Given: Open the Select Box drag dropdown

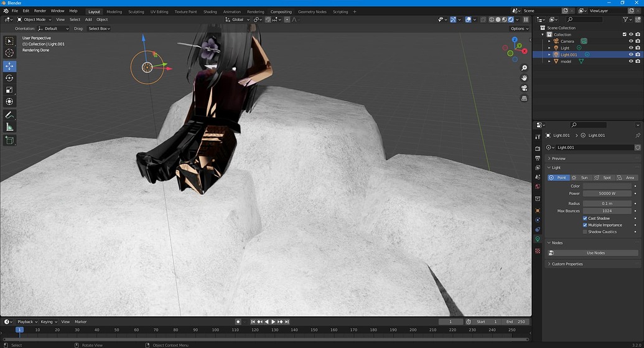Looking at the screenshot, I should pyautogui.click(x=99, y=29).
